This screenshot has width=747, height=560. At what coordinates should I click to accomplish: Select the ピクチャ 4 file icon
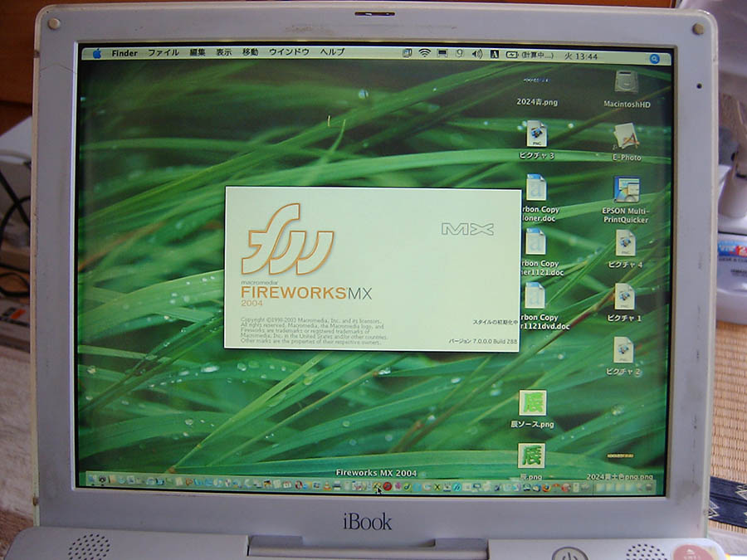tap(625, 243)
